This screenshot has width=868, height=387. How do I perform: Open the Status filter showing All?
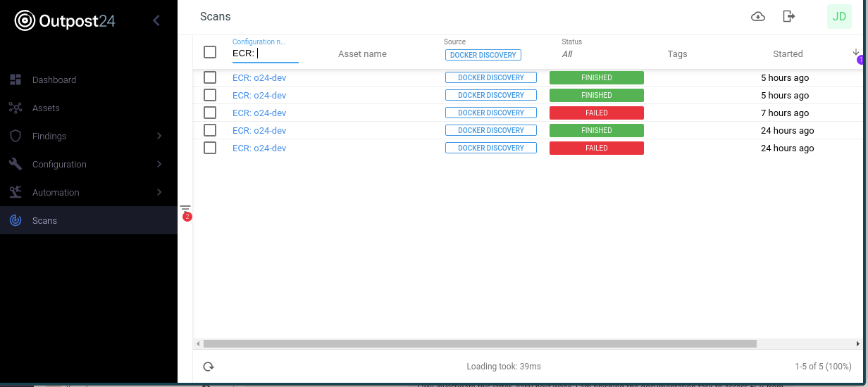click(x=568, y=54)
